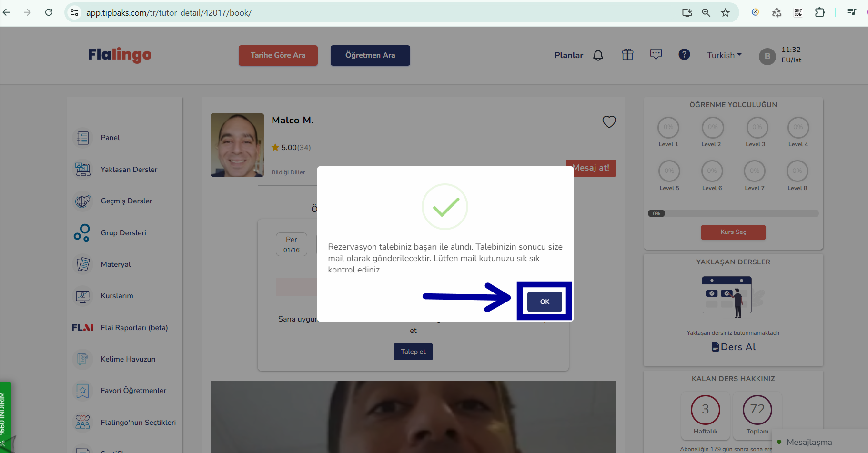Add Malco M. to favorites with heart icon
The height and width of the screenshot is (453, 868).
(x=609, y=122)
